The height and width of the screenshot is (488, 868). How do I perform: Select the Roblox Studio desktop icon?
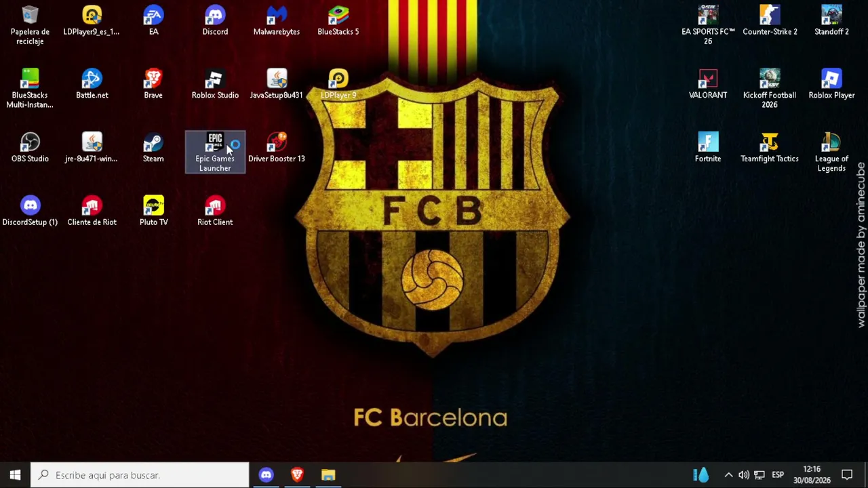[215, 84]
